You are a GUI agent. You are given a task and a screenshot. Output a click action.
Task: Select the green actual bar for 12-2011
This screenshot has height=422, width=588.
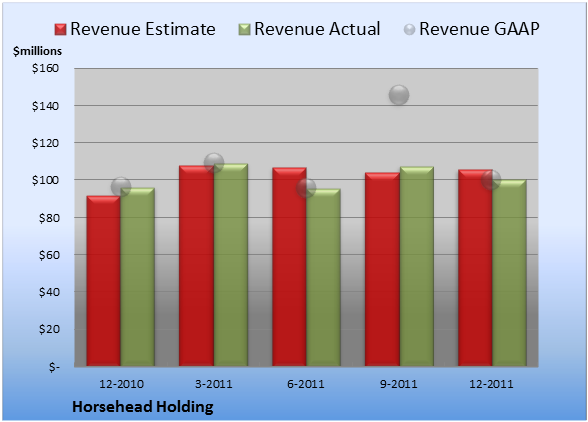509,273
